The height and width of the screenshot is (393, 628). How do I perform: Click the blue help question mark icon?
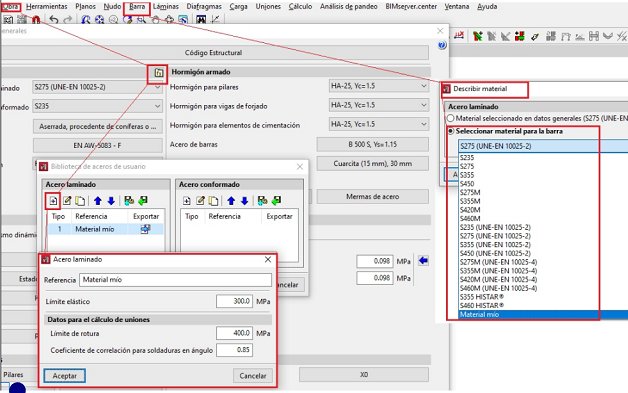pyautogui.click(x=442, y=45)
